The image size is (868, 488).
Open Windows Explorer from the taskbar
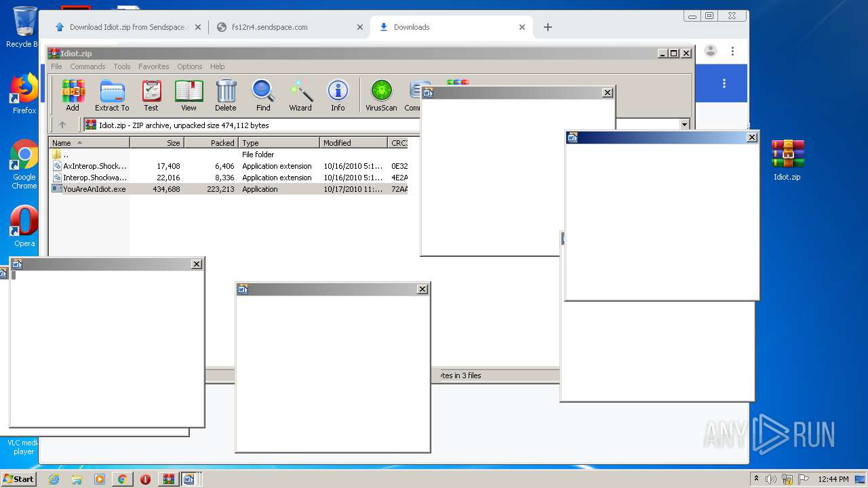click(77, 479)
